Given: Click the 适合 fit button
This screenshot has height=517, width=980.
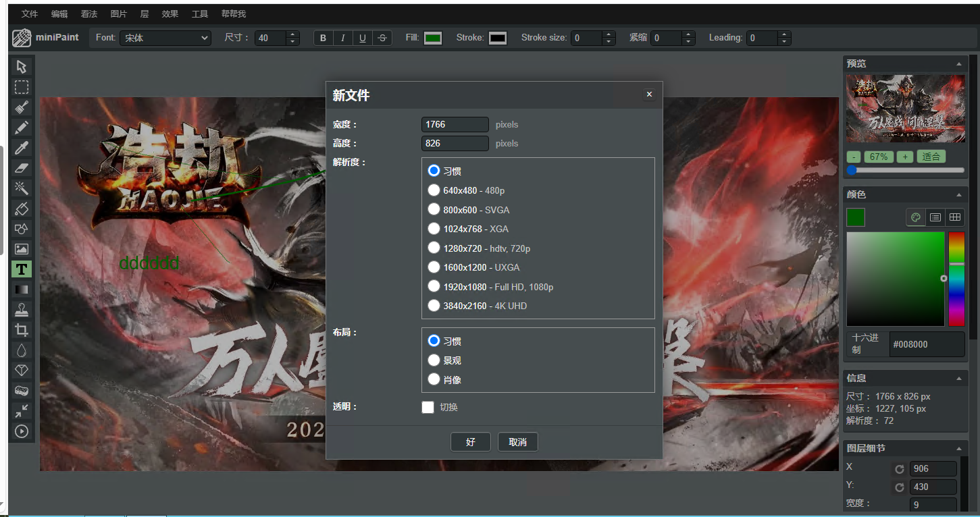Looking at the screenshot, I should (x=931, y=157).
